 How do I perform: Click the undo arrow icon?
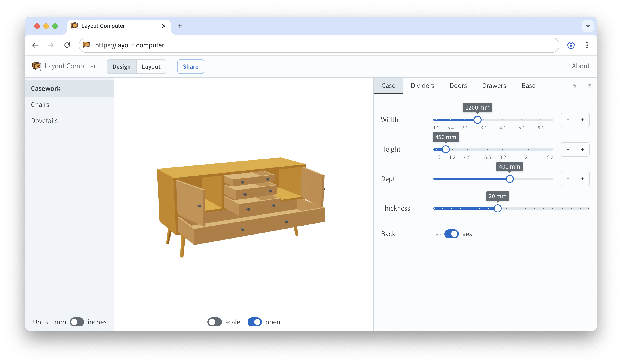(574, 86)
